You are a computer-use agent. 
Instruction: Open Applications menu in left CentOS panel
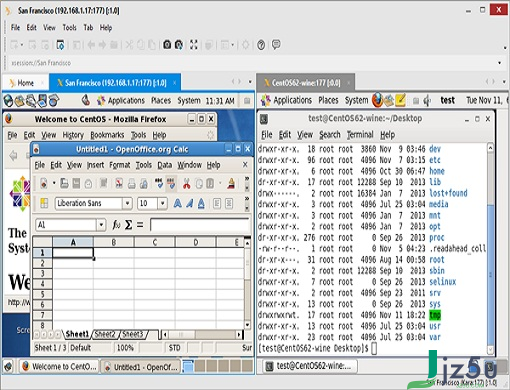click(126, 100)
